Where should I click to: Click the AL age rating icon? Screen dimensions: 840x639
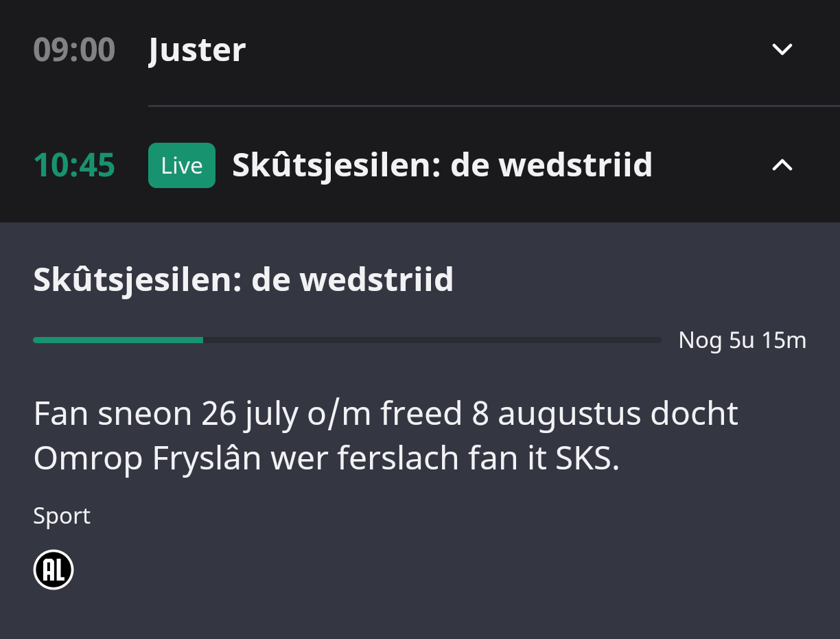pyautogui.click(x=54, y=570)
